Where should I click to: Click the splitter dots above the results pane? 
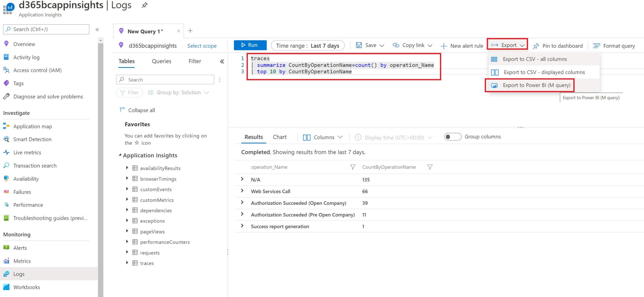[x=521, y=127]
